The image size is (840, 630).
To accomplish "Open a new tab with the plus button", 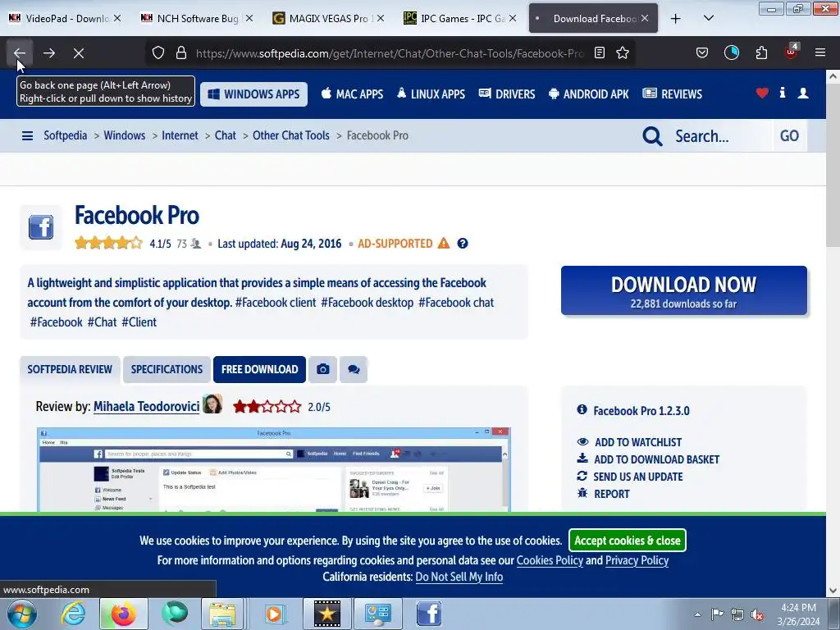I will [676, 18].
